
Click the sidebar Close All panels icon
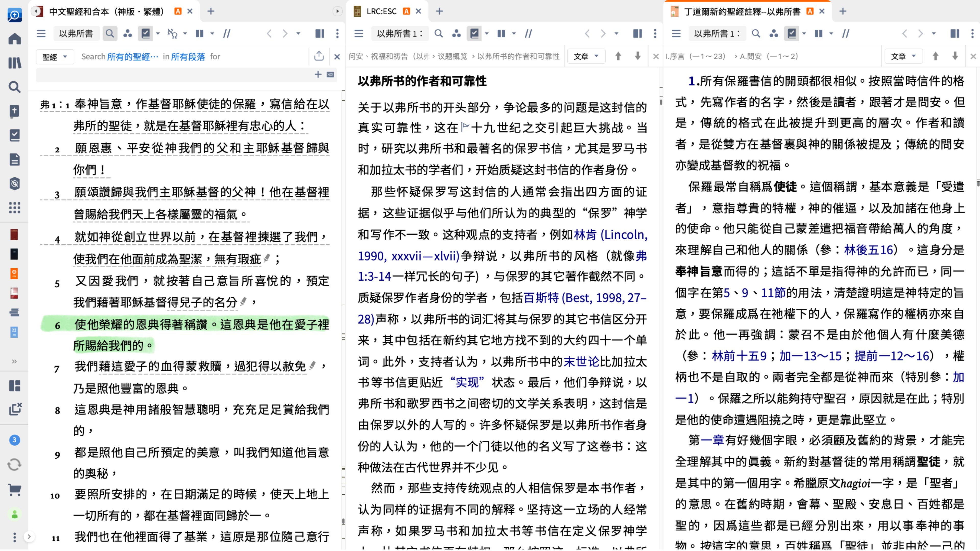15,409
